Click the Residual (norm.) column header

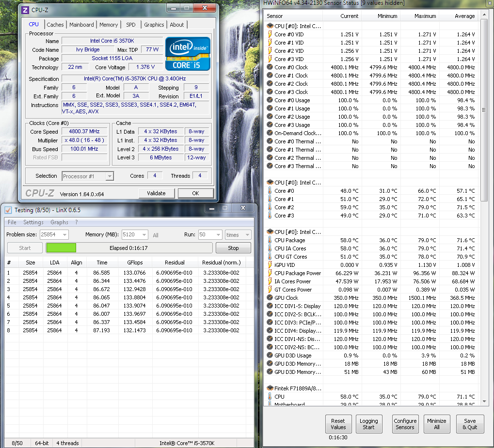pyautogui.click(x=221, y=262)
